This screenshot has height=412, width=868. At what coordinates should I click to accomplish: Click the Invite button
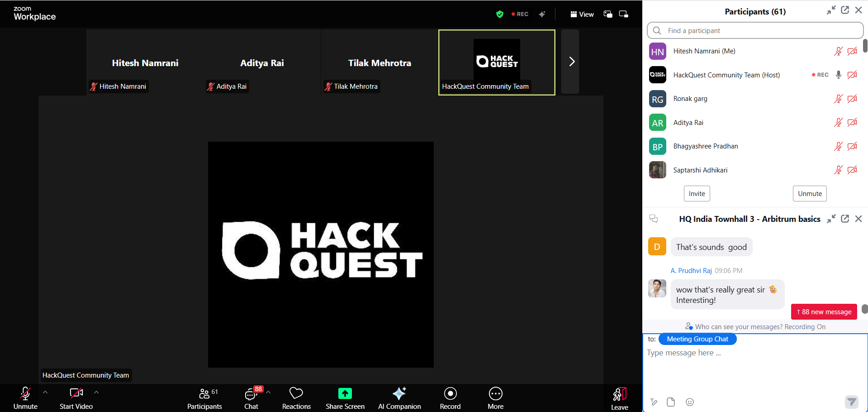tap(697, 193)
